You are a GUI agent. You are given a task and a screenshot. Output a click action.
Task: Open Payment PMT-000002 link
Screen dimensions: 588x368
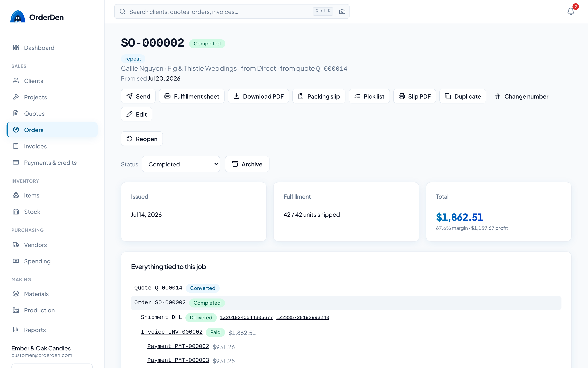click(178, 346)
